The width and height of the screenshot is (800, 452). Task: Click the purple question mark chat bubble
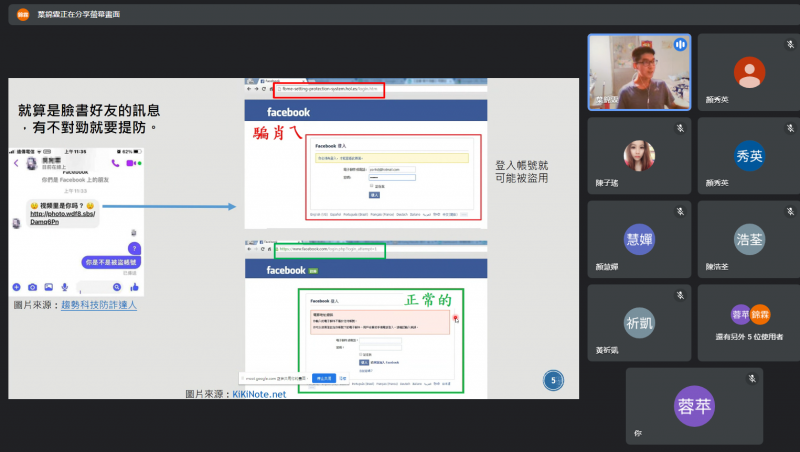click(x=134, y=248)
